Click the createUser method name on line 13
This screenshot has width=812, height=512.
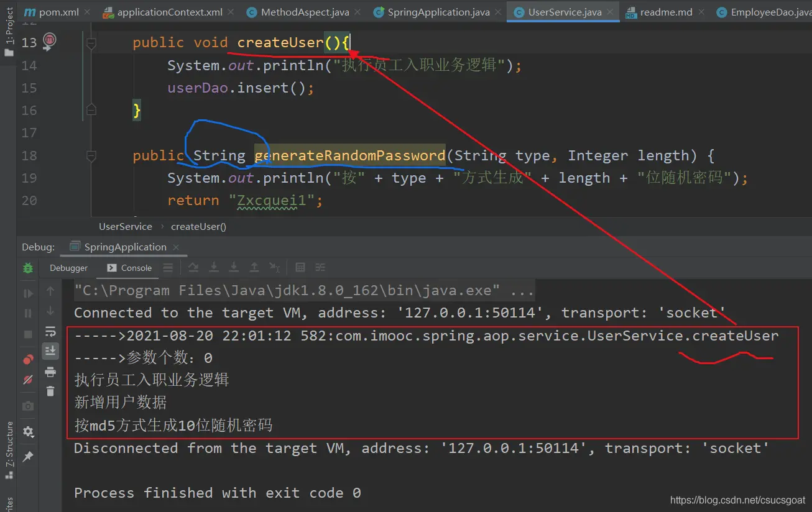click(x=280, y=42)
